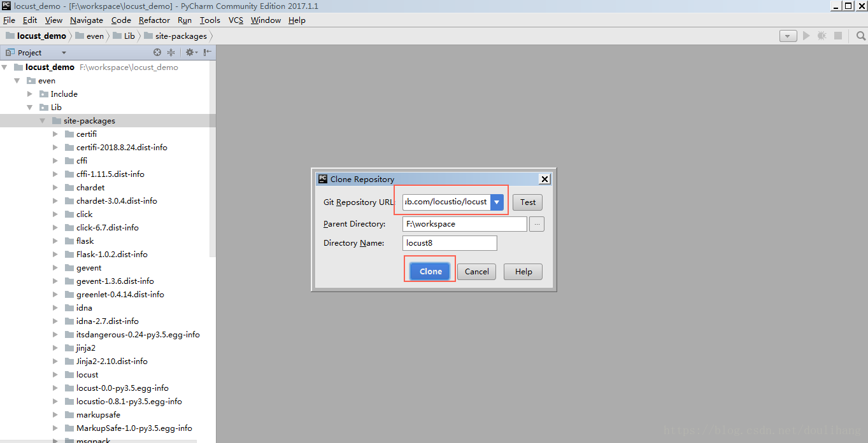Open the Run menu

185,20
